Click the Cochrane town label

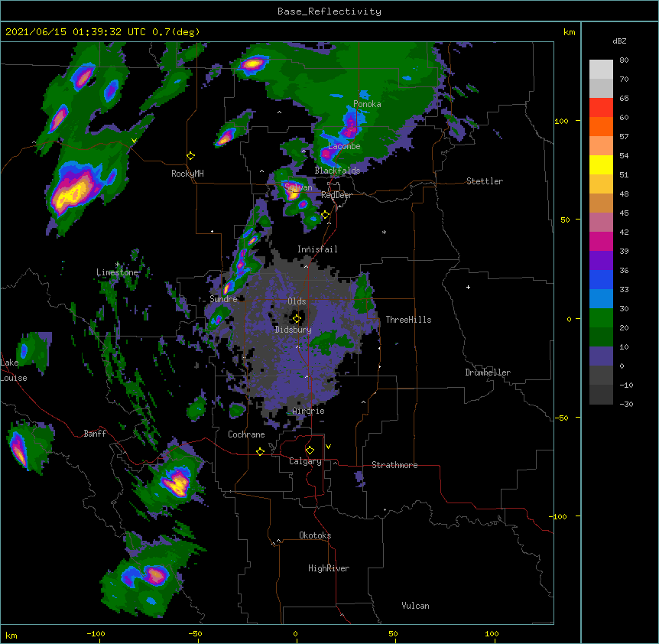[x=246, y=434]
